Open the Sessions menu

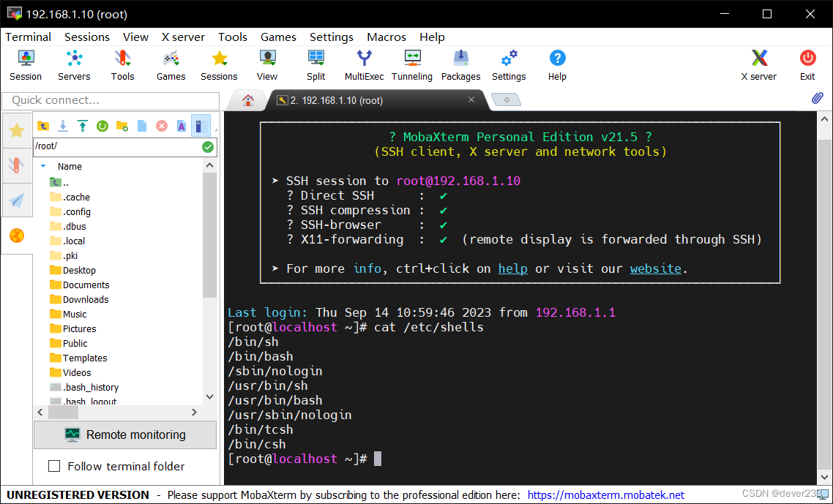tap(86, 37)
